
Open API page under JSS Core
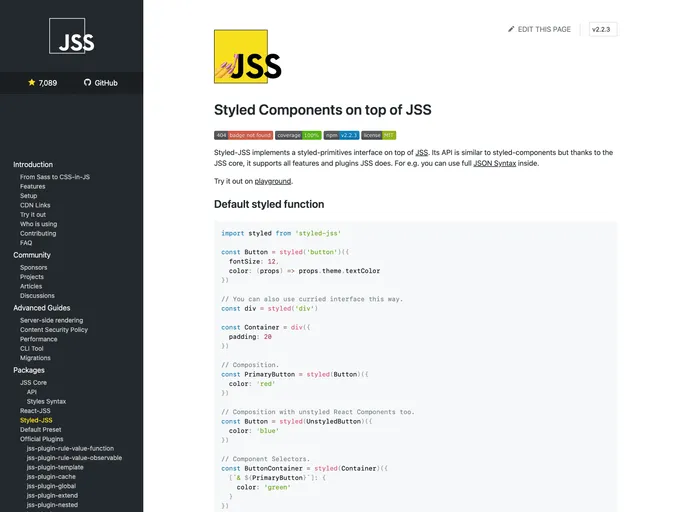pos(32,392)
